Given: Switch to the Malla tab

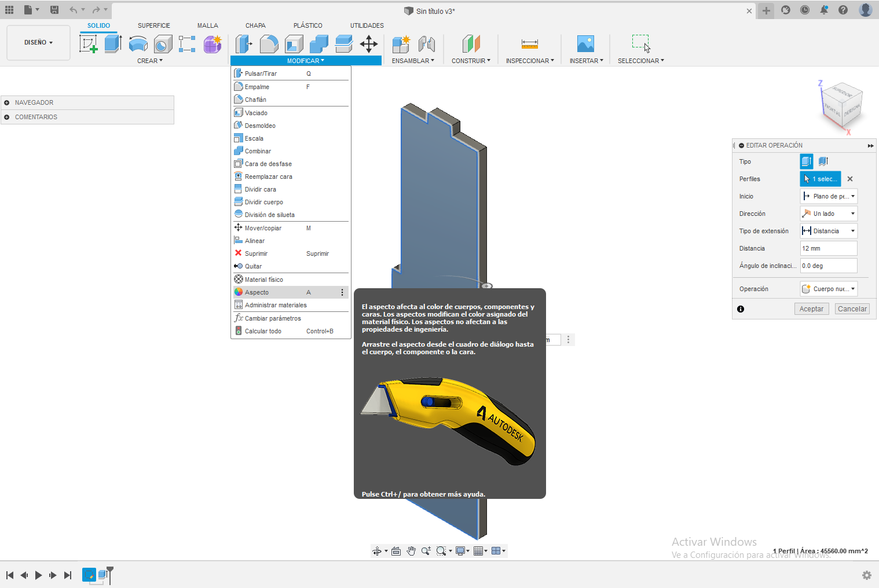Looking at the screenshot, I should coord(207,25).
